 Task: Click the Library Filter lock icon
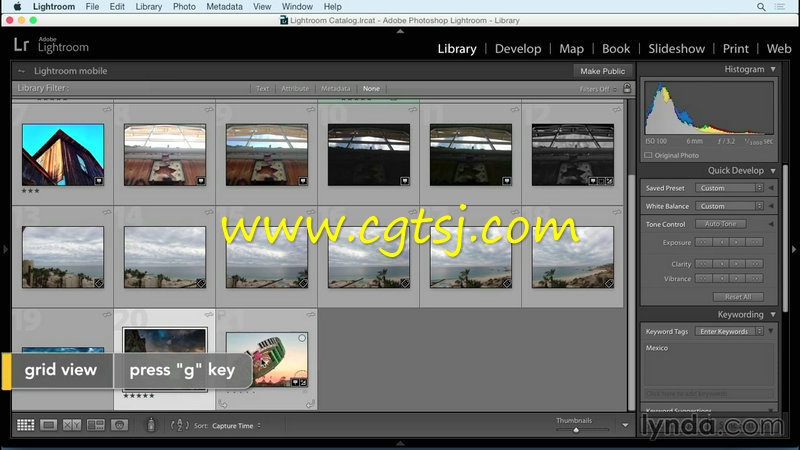click(627, 88)
